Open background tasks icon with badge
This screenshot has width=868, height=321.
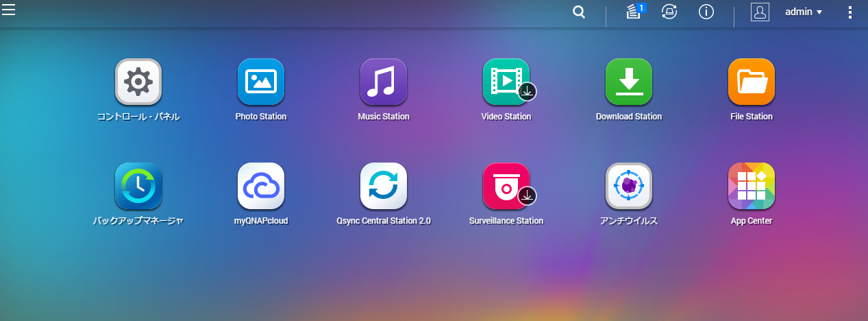pyautogui.click(x=636, y=12)
